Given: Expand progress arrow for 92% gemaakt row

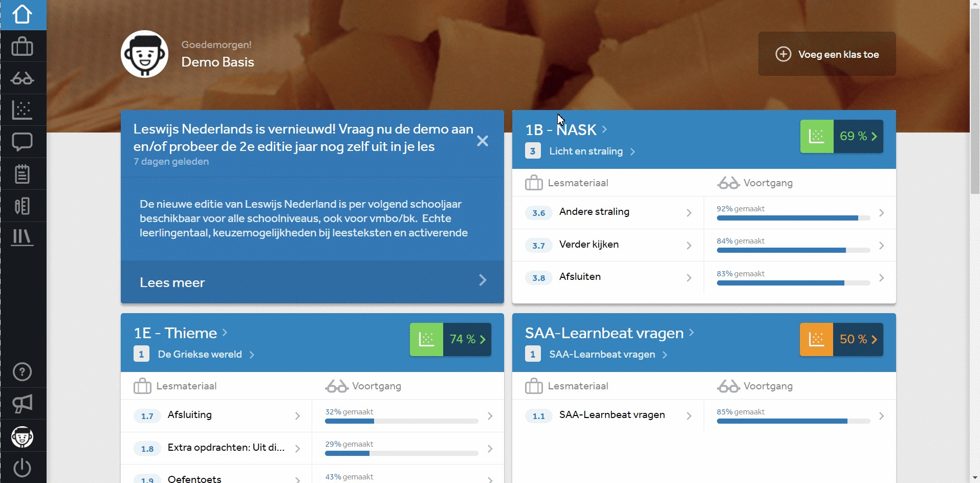Looking at the screenshot, I should tap(881, 213).
